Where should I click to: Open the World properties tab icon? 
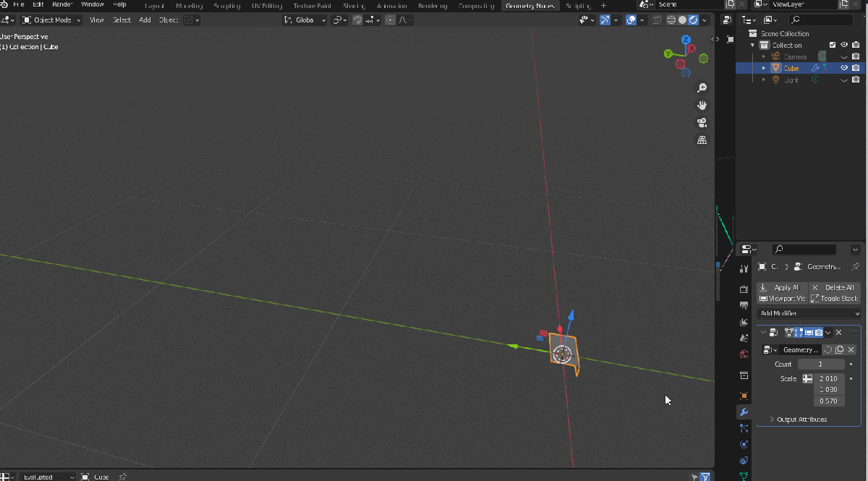click(x=744, y=354)
